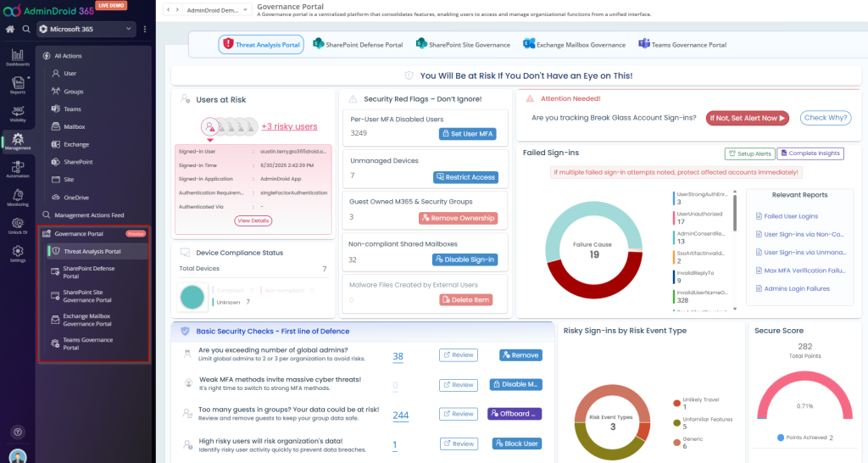The image size is (868, 463).
Task: Click the Remove button for global admins
Action: tap(520, 355)
